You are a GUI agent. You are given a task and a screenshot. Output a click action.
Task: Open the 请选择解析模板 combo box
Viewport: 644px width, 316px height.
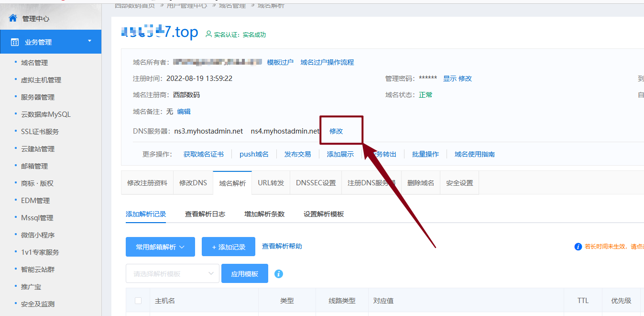click(x=172, y=274)
